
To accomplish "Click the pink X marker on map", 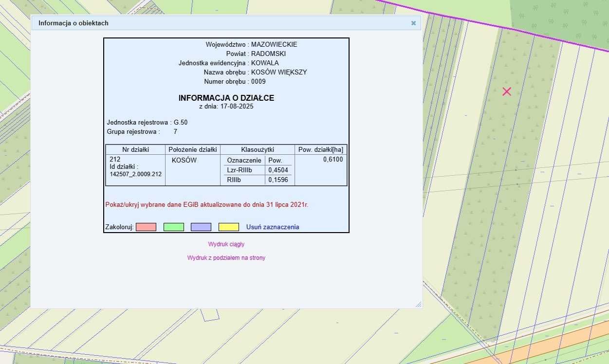I will click(x=507, y=91).
